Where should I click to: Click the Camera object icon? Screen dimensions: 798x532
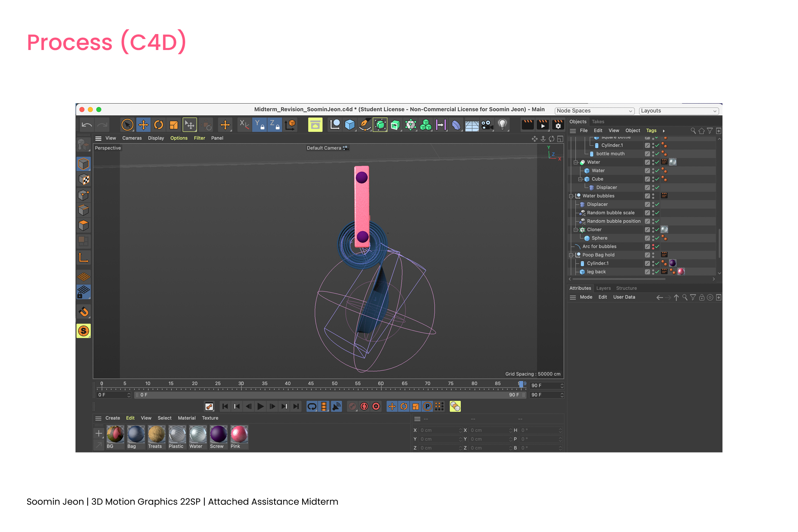click(487, 125)
